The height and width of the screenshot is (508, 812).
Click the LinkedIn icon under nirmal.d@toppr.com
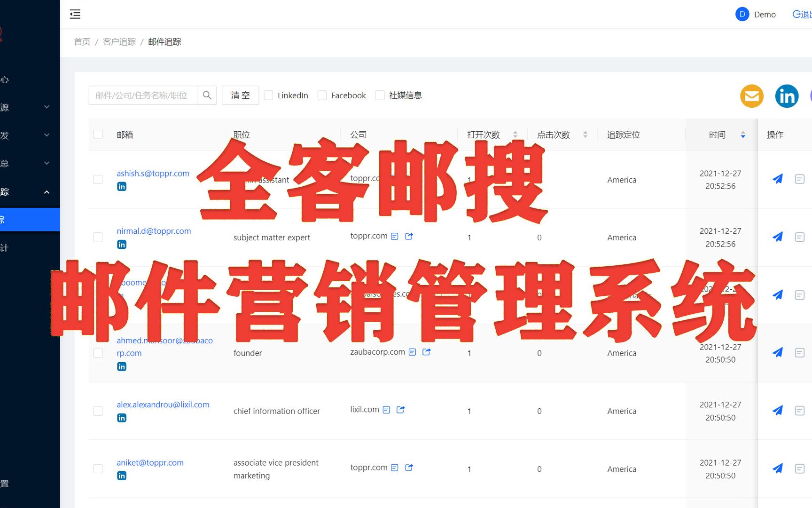(x=121, y=244)
